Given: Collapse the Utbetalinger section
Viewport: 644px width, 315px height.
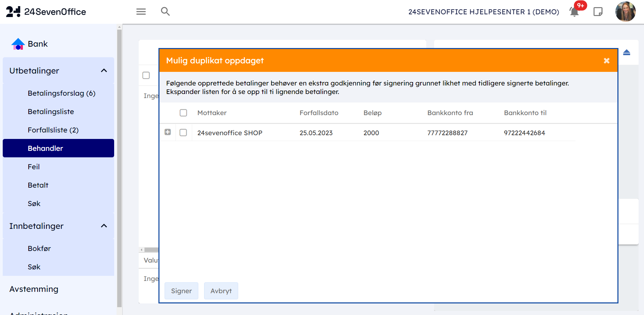Looking at the screenshot, I should (x=104, y=71).
